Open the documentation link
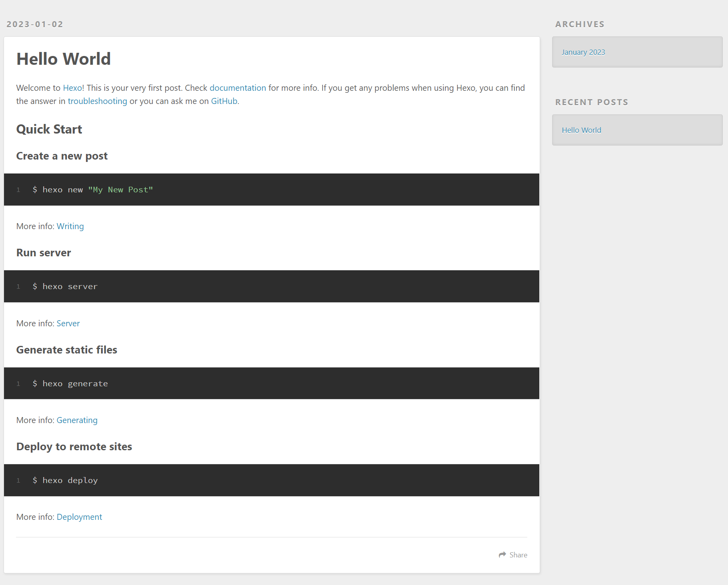The width and height of the screenshot is (728, 585). 237,88
